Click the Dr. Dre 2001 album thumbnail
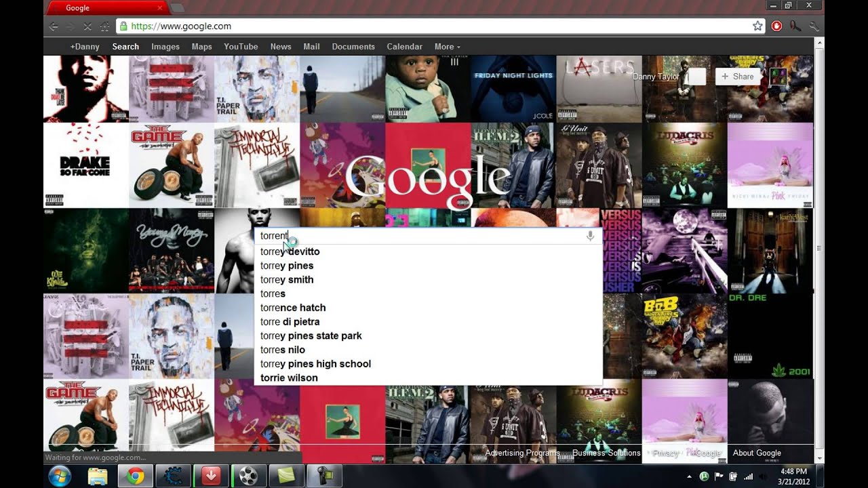 pos(770,336)
